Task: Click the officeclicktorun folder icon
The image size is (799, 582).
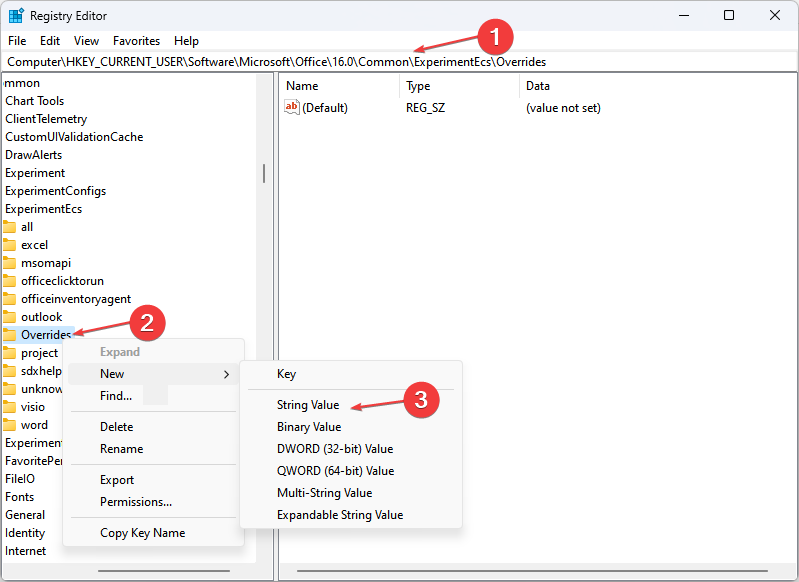Action: [x=9, y=281]
